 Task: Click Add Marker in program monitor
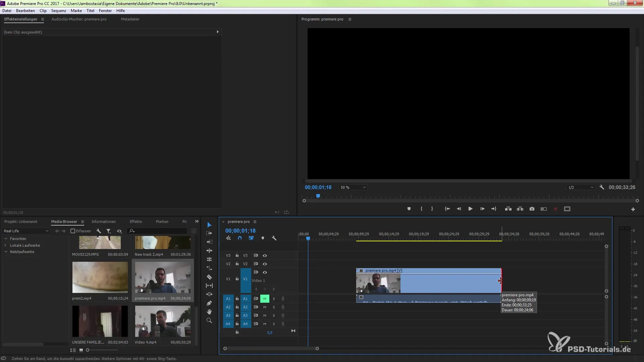pyautogui.click(x=409, y=209)
